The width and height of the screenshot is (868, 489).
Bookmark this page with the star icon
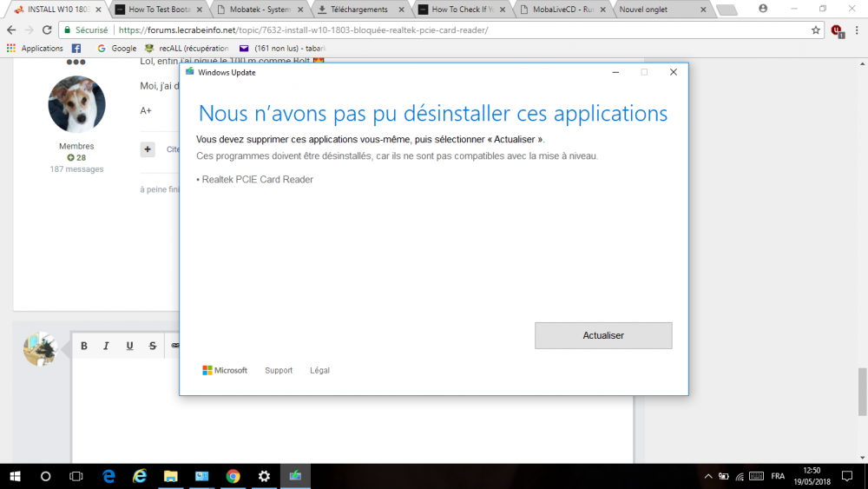[x=815, y=30]
